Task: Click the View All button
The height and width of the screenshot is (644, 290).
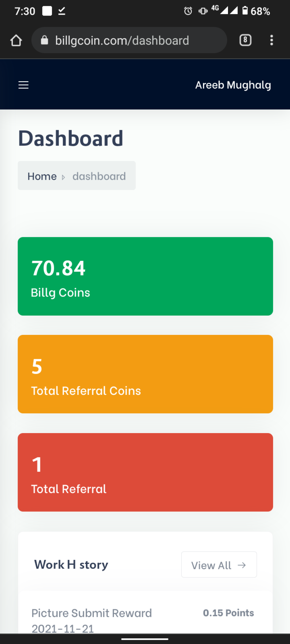Action: [219, 564]
